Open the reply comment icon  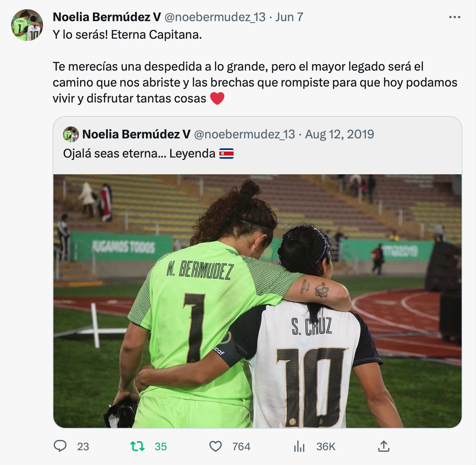coord(60,446)
